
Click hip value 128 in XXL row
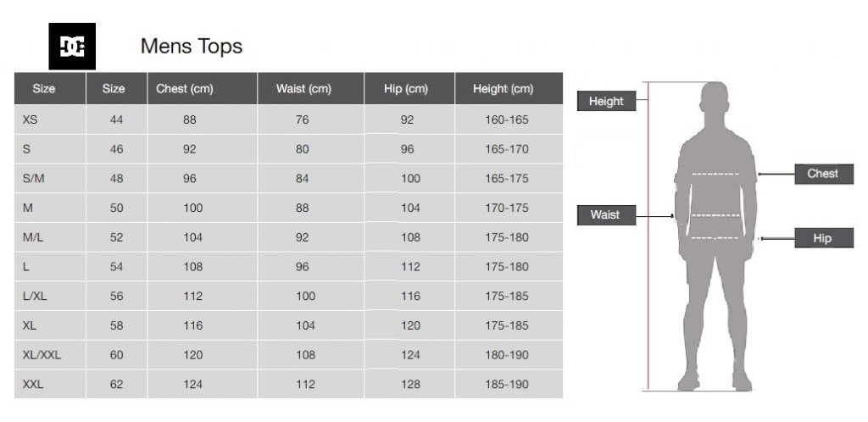410,385
